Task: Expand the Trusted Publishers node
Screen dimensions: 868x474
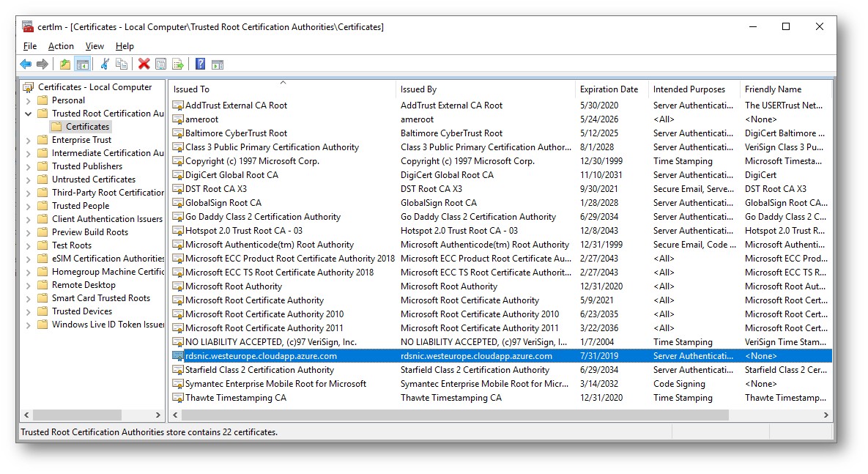Action: pyautogui.click(x=29, y=167)
